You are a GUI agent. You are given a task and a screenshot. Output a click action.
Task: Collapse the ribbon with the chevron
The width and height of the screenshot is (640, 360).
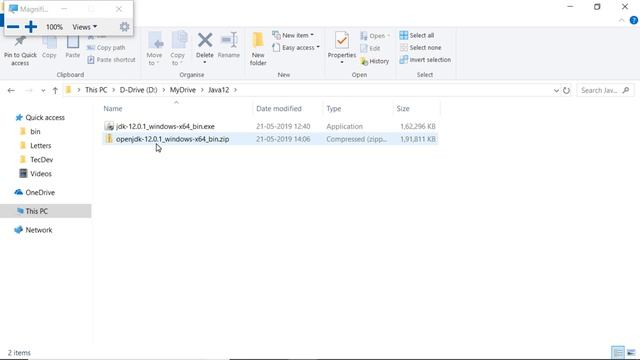point(622,20)
